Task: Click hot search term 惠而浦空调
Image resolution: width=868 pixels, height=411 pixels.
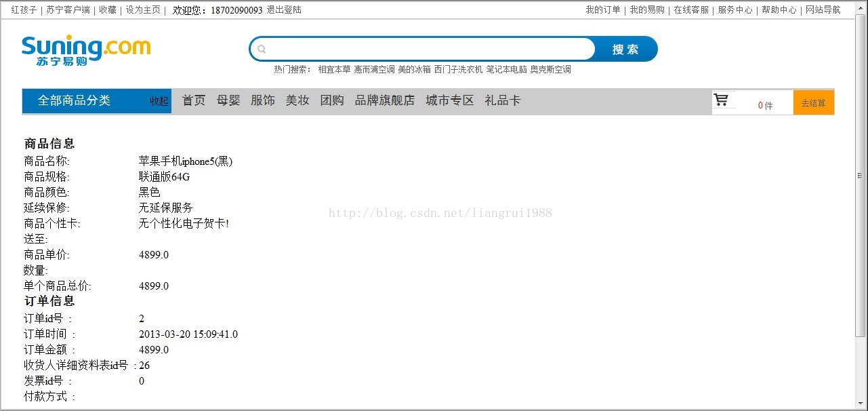Action: [x=374, y=69]
